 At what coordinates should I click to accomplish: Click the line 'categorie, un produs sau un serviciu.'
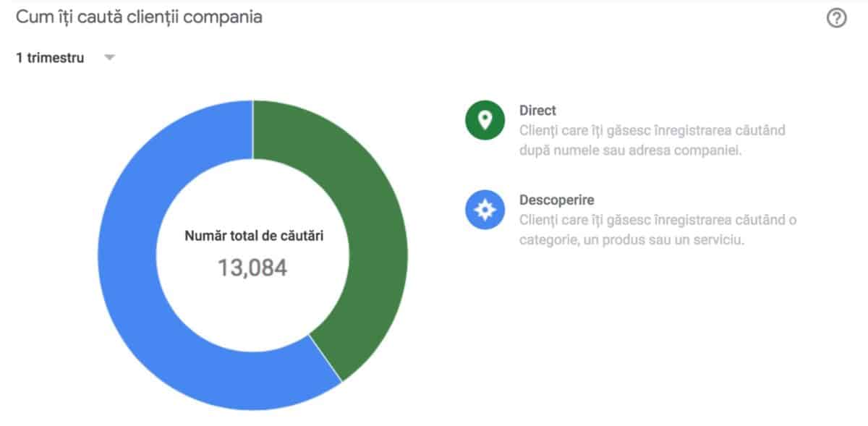[x=631, y=239]
